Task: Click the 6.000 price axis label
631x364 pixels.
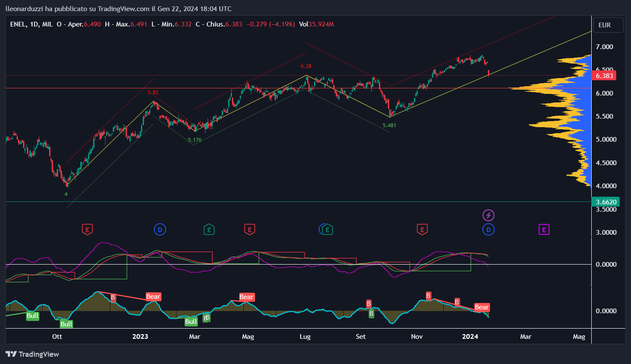Action: click(x=605, y=93)
